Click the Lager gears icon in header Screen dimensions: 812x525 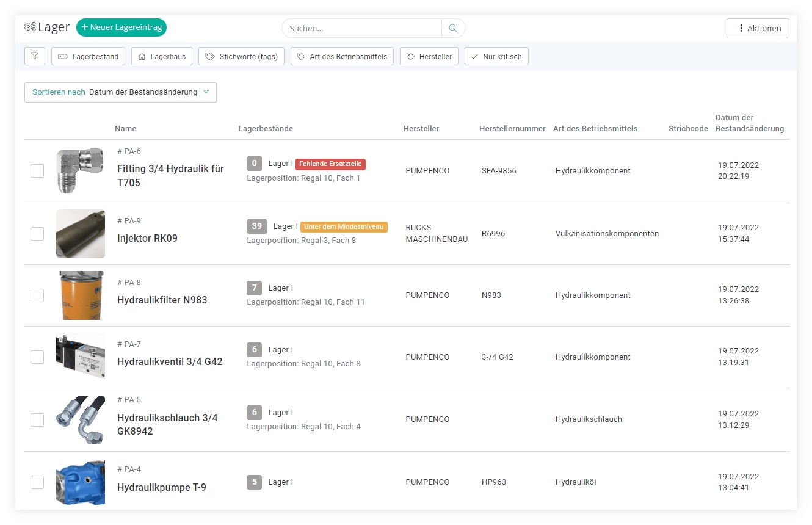pos(30,27)
